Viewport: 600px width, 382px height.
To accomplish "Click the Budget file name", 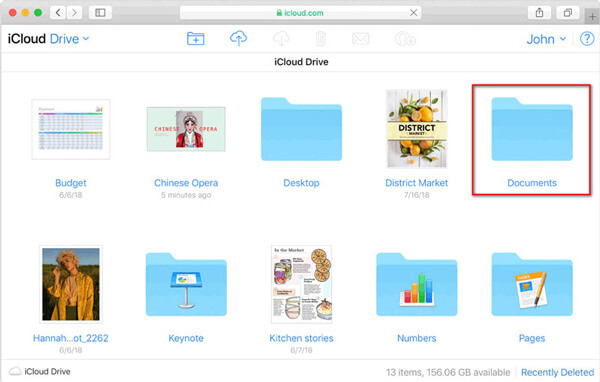I will (71, 183).
